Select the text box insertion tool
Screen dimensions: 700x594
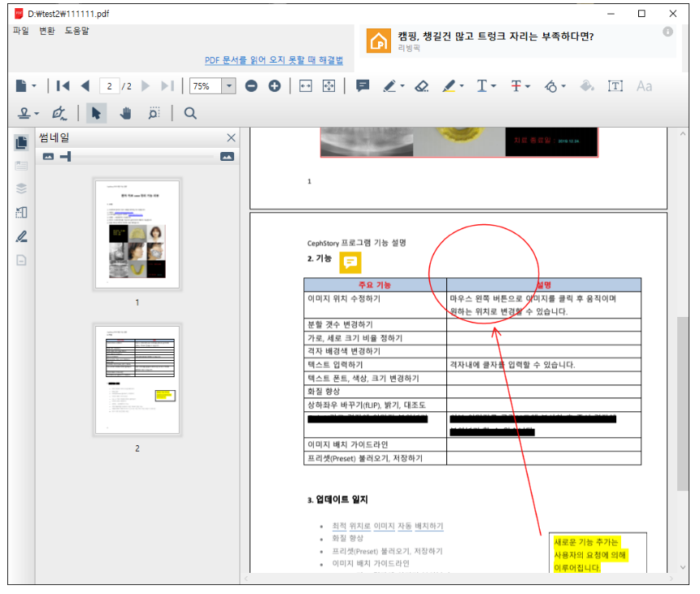615,86
